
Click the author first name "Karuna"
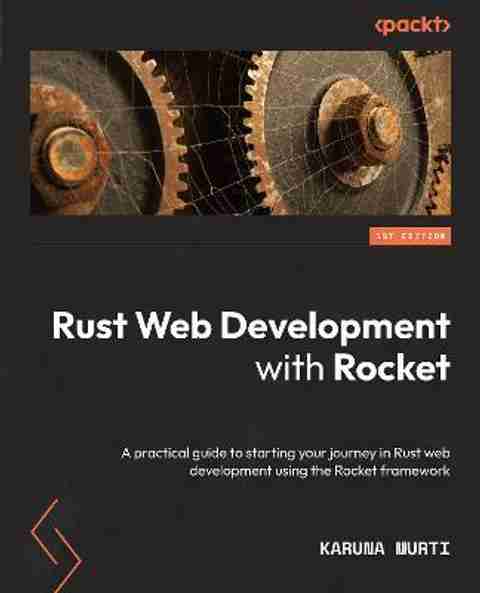pos(352,549)
